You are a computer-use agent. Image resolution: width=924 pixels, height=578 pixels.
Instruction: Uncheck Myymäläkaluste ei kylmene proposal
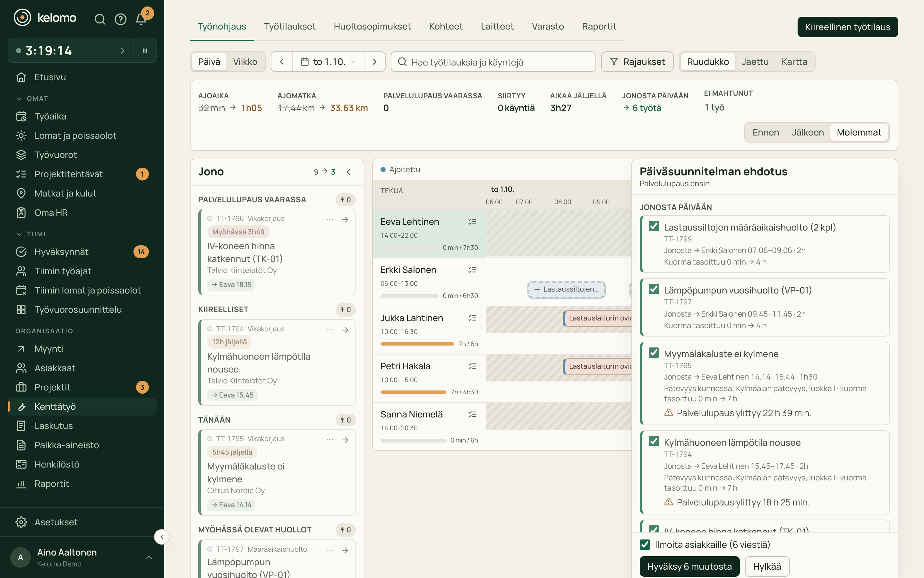[x=654, y=353]
